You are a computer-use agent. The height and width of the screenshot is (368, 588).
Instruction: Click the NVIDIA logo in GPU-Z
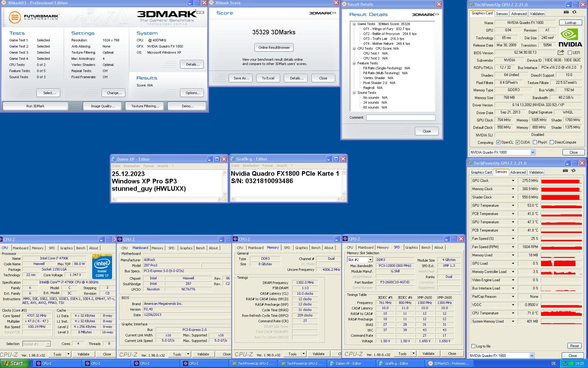pyautogui.click(x=570, y=37)
